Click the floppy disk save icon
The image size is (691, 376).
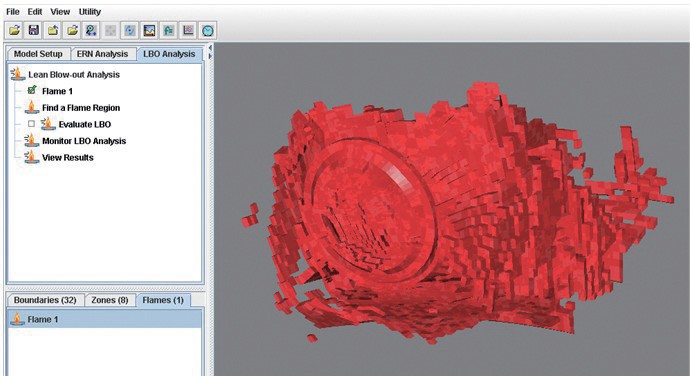pyautogui.click(x=34, y=30)
